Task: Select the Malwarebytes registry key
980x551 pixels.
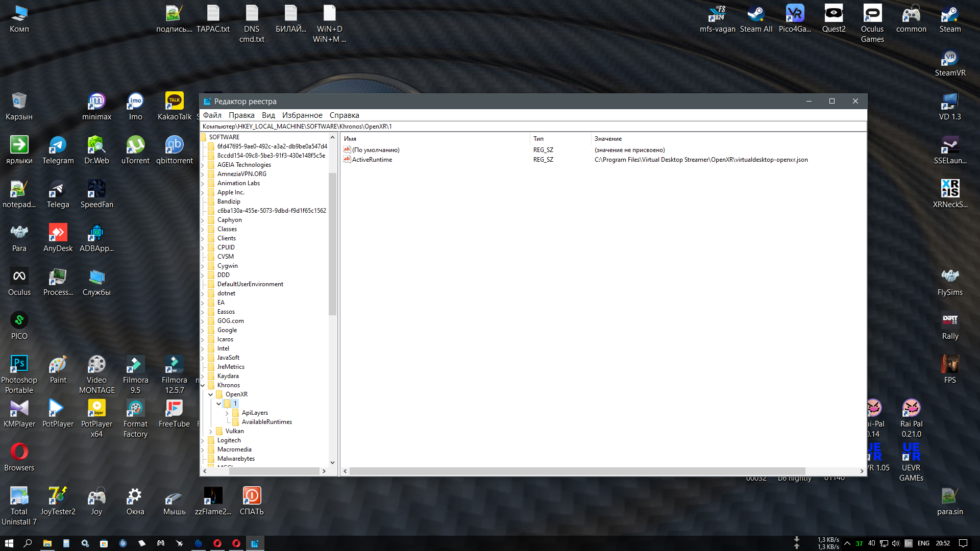Action: [x=236, y=459]
